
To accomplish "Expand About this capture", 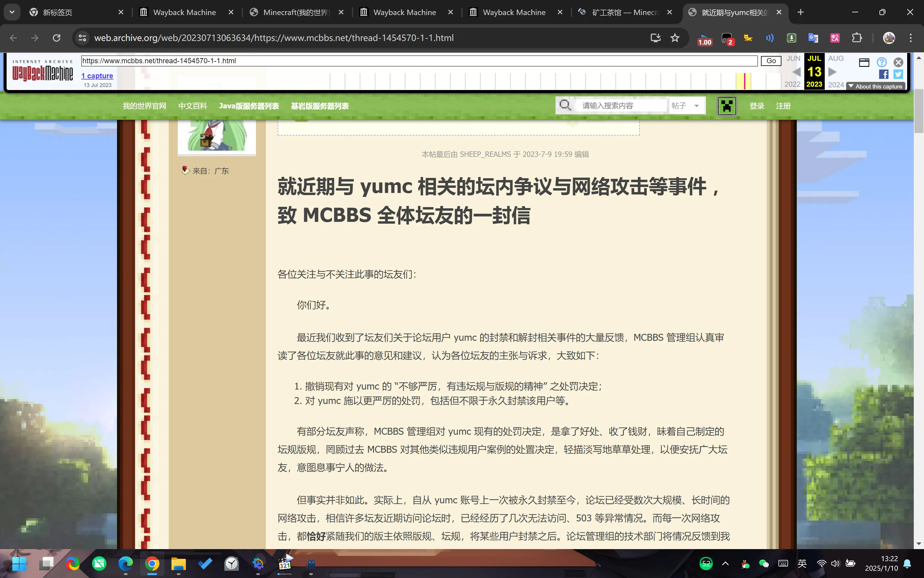I will 876,86.
